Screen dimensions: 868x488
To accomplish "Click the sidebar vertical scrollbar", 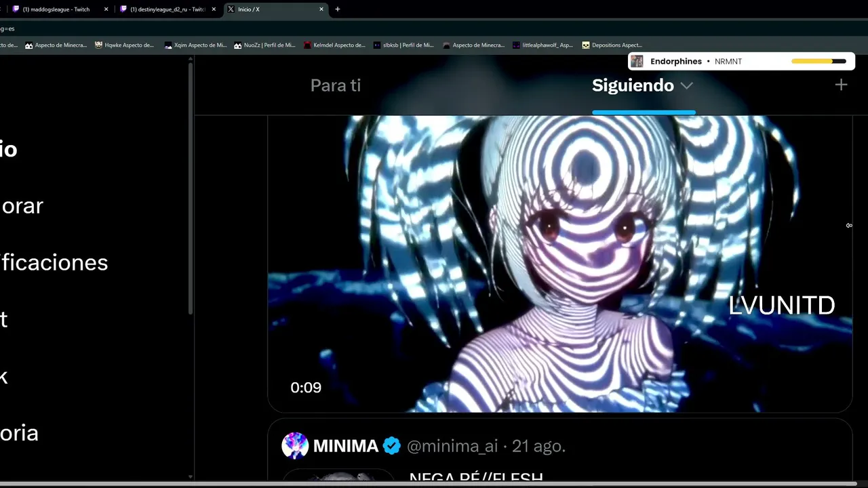I will tap(191, 190).
